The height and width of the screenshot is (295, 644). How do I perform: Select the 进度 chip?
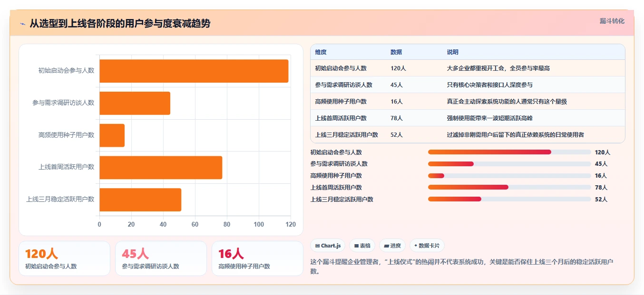tap(392, 246)
